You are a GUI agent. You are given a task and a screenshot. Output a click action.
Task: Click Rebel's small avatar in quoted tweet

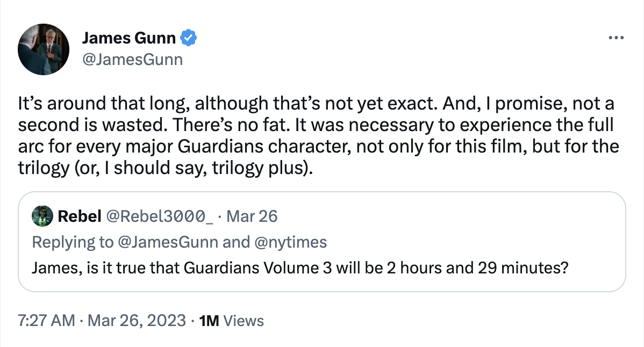pos(43,216)
